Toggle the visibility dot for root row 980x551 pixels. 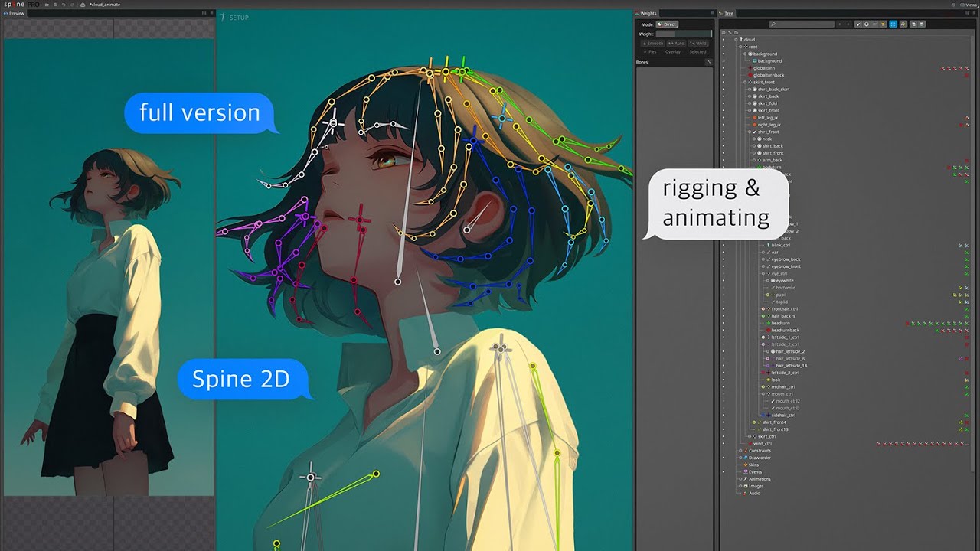point(724,47)
